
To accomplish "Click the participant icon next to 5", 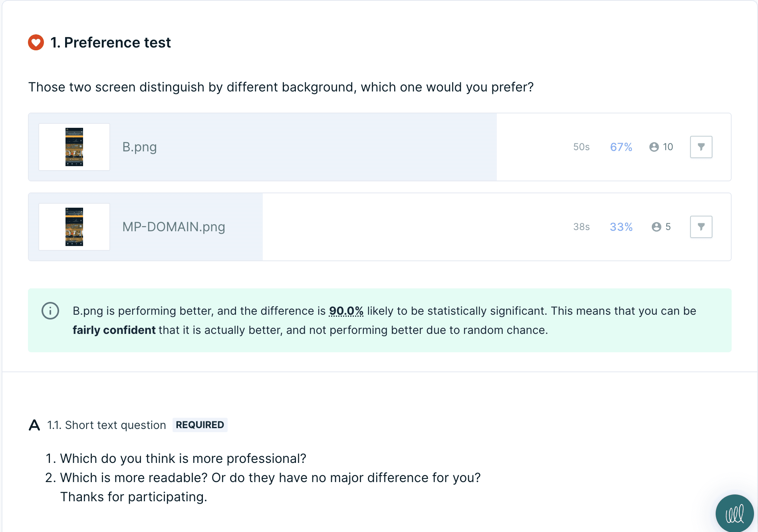I will 656,227.
